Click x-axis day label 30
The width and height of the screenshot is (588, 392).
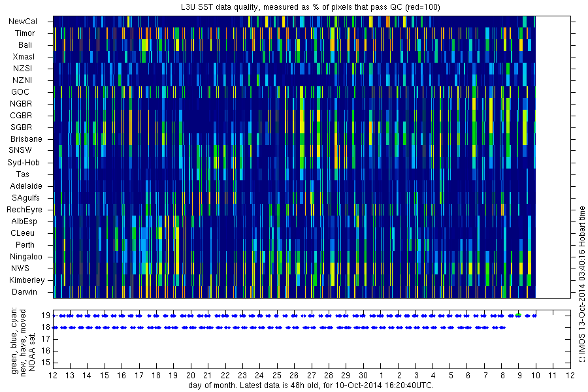(363, 376)
